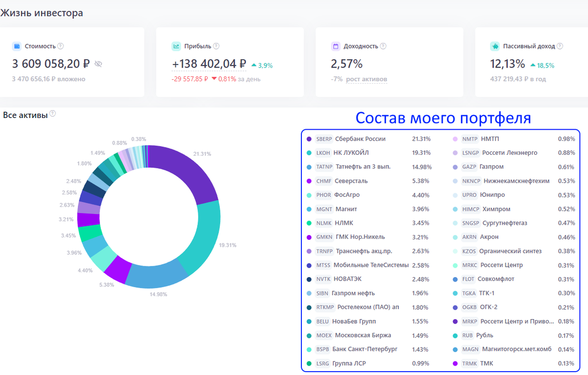The height and width of the screenshot is (375, 588).
Task: Select the Россети Центр и Приво… row
Action: pos(514,321)
